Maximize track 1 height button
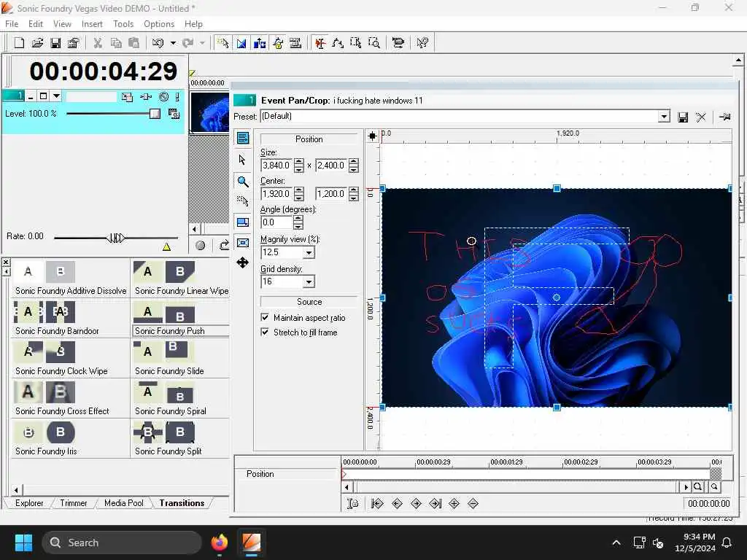The image size is (747, 560). point(43,96)
